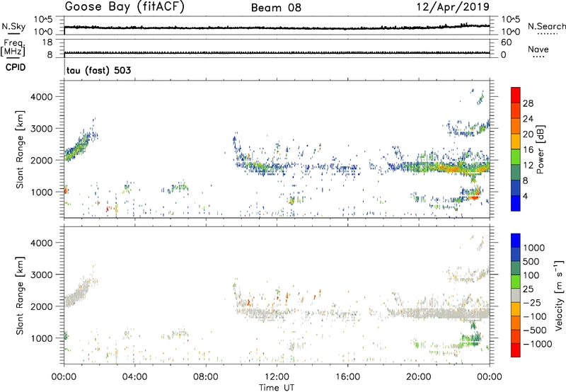This screenshot has height=392, width=566.
Task: Select the "Beam 08" header label
Action: [x=276, y=8]
